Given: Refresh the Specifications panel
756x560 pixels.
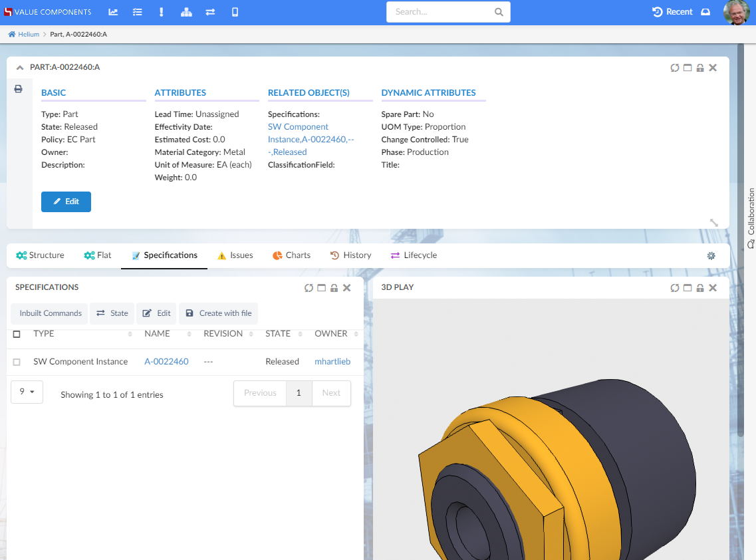Looking at the screenshot, I should click(309, 288).
